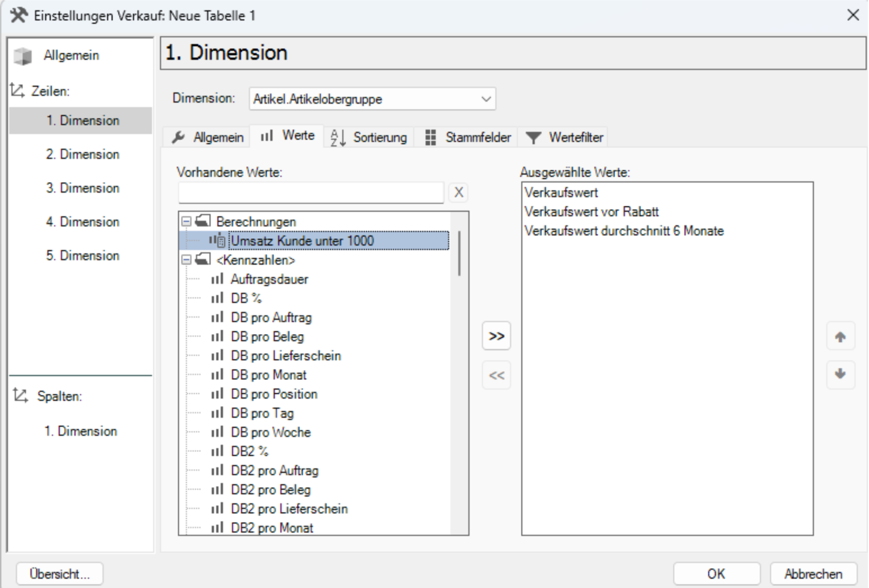Click the bar chart icon beside DB pro Monat
Viewport: 869px width, 588px height.
tap(217, 375)
